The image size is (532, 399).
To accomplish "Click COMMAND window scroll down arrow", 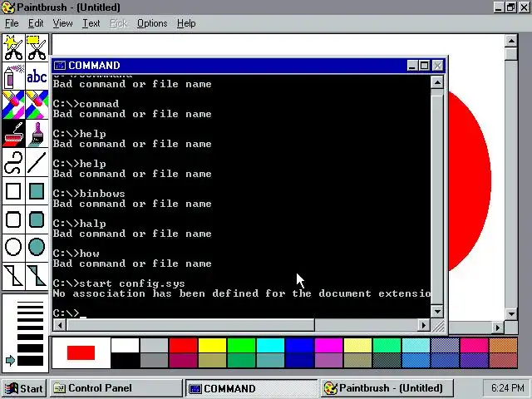I will click(437, 311).
